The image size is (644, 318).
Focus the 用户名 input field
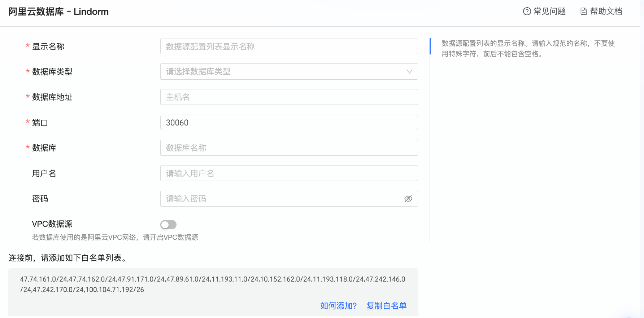(x=289, y=173)
